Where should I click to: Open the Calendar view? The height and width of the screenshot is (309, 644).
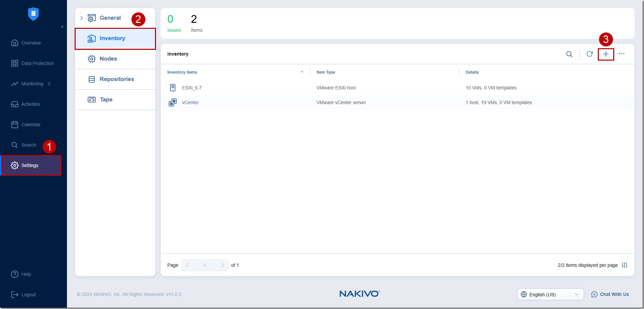pyautogui.click(x=31, y=125)
